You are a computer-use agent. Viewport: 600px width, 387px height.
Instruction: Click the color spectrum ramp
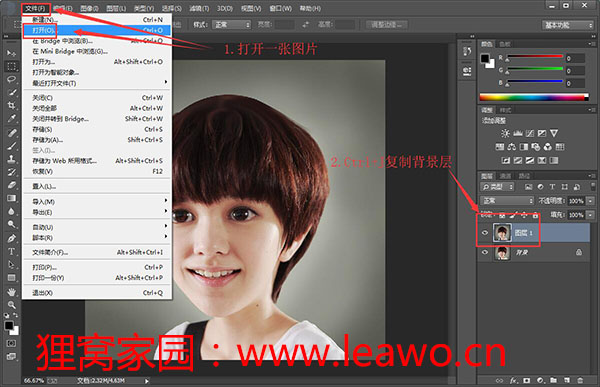click(x=534, y=97)
